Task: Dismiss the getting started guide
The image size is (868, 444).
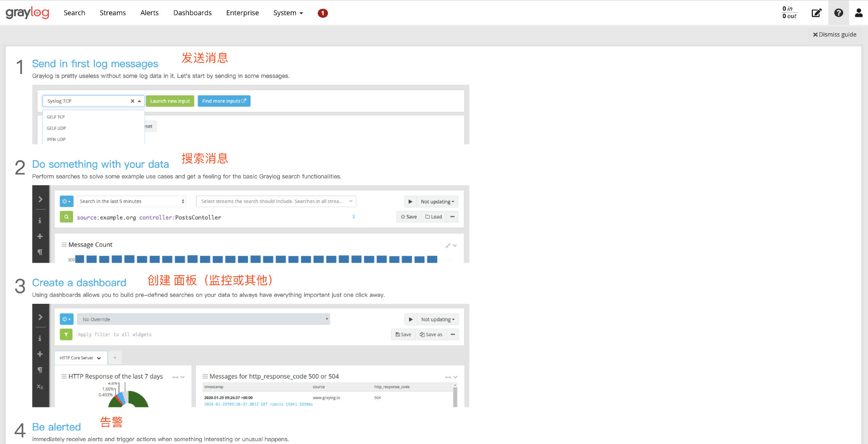Action: (834, 35)
